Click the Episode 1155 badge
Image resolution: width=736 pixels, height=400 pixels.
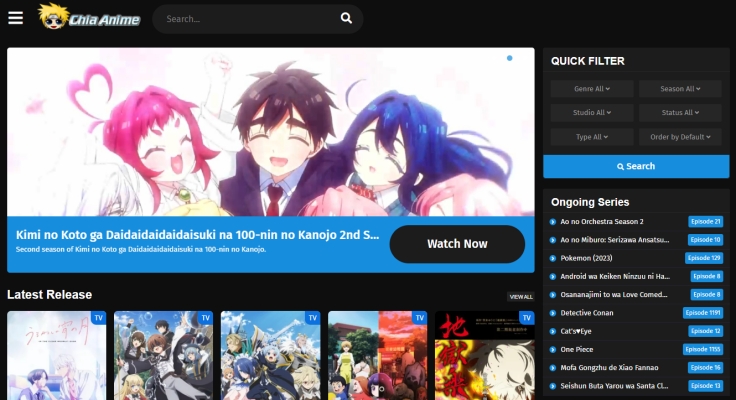click(702, 350)
